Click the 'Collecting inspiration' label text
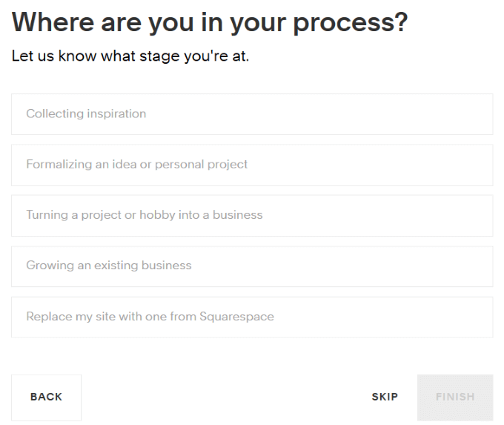Viewport: 504px width, 425px height. point(86,114)
